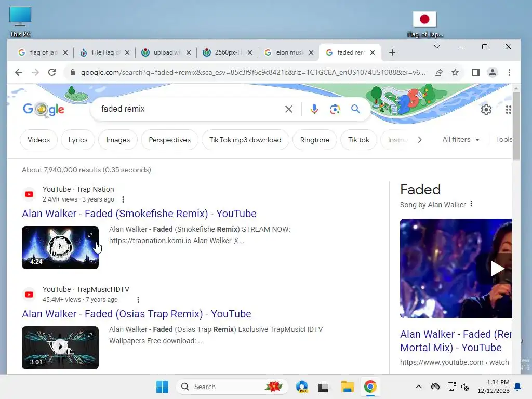Image resolution: width=532 pixels, height=399 pixels.
Task: Open more options beside Song by Alan Walker
Action: [471, 204]
